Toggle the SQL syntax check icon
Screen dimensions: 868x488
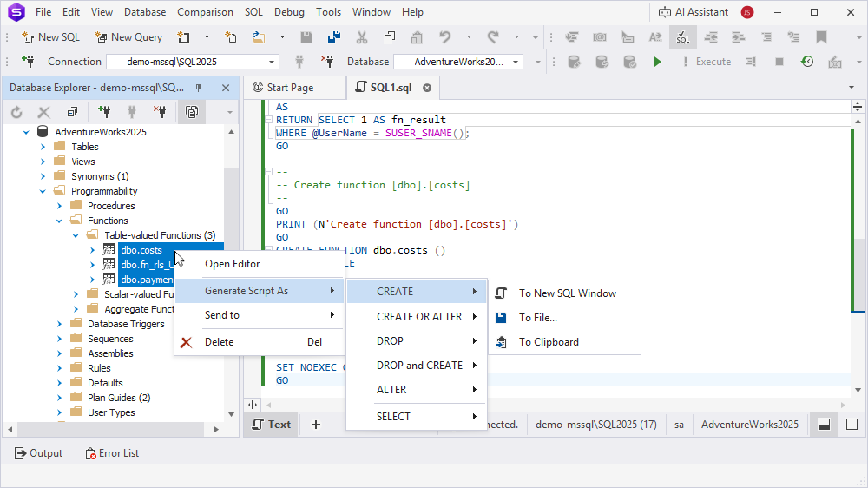[x=683, y=37]
